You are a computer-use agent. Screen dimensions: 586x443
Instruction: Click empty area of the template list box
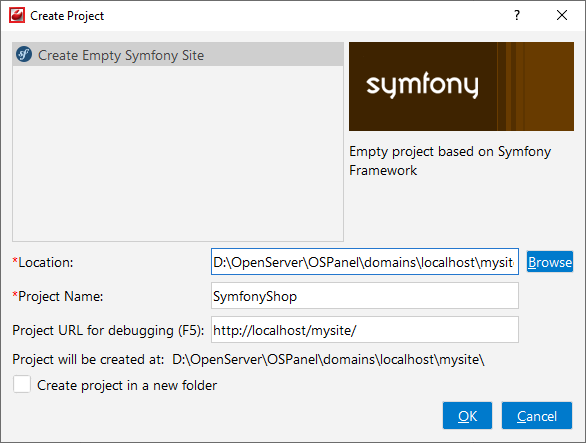click(x=178, y=153)
